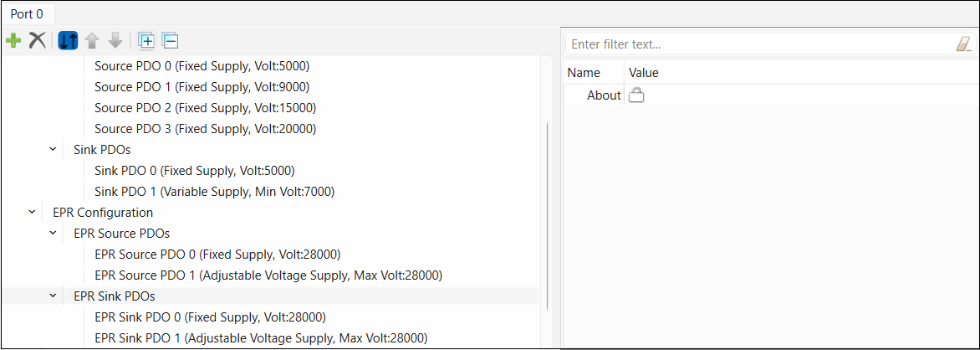Viewport: 980px width, 350px height.
Task: Select Source PDO 2 Fixed Supply 15000
Action: (205, 108)
